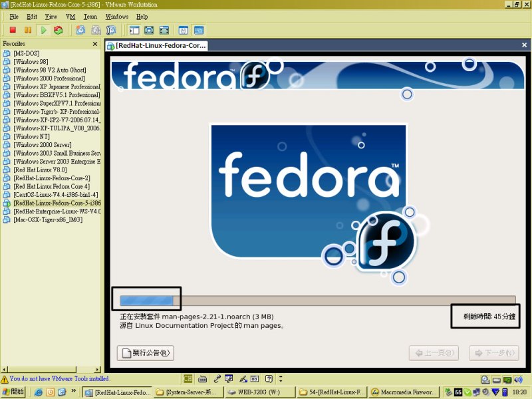Select [Windows 2003 Small Business Server] favorite
532x399 pixels.
click(57, 153)
